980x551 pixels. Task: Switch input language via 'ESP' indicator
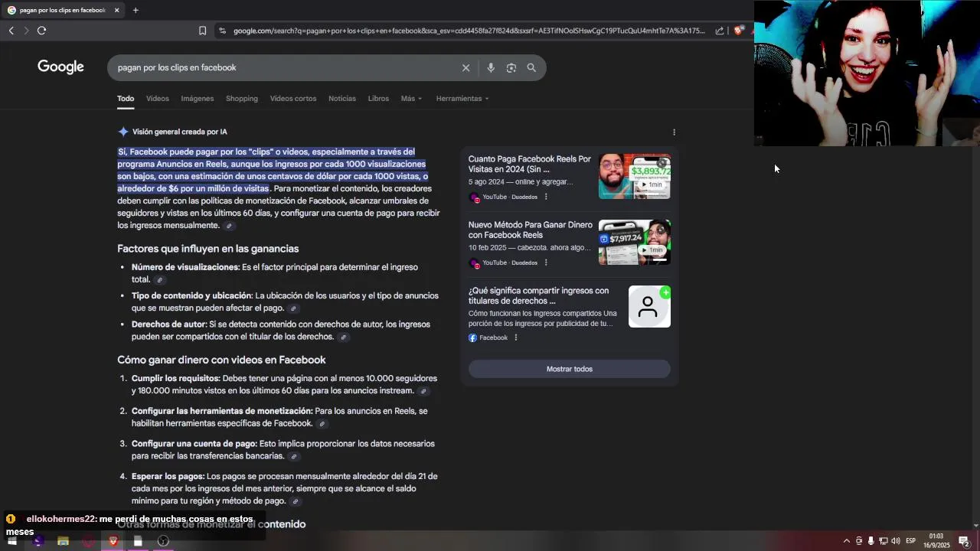tap(911, 541)
